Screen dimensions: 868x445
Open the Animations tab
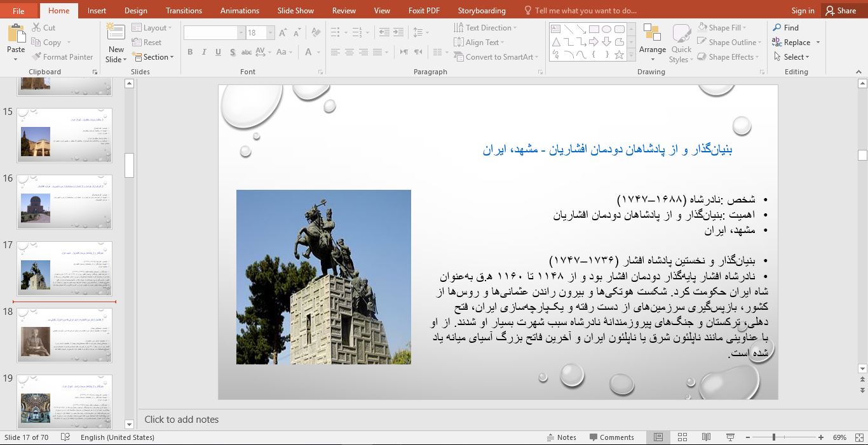(x=240, y=10)
